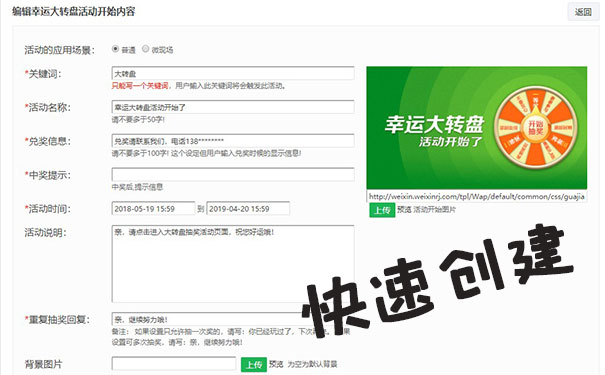This screenshot has width=605, height=375.
Task: Focus the 背景图片 path field
Action: coord(174,364)
